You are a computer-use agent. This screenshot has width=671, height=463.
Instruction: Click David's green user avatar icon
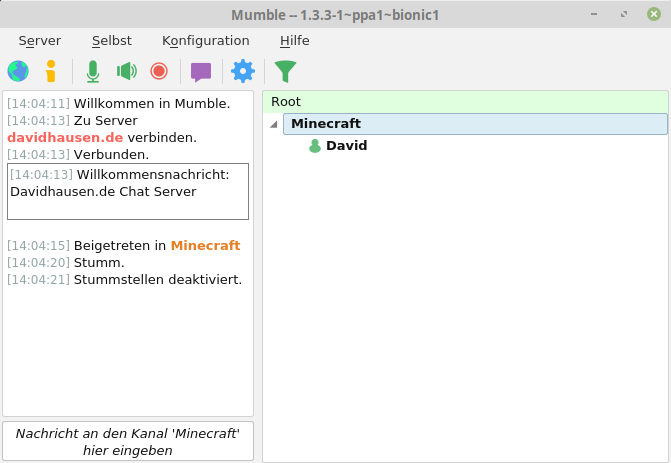coord(315,146)
